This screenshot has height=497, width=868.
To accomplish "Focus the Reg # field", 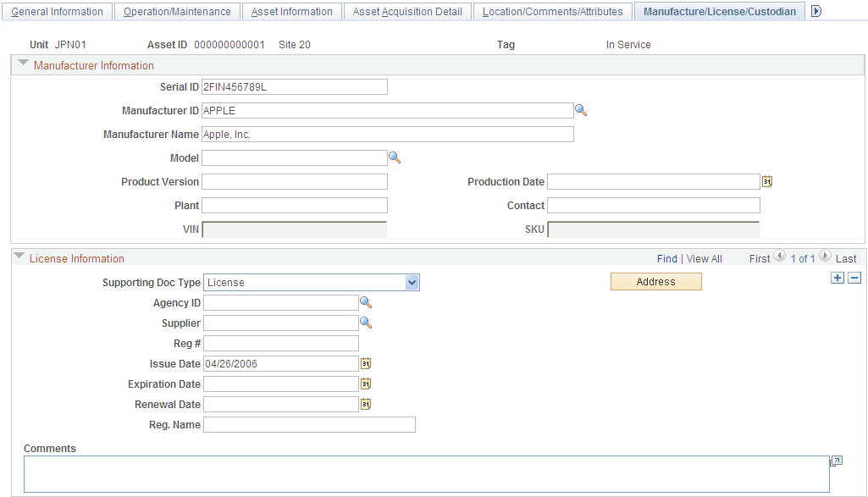I will (x=281, y=344).
